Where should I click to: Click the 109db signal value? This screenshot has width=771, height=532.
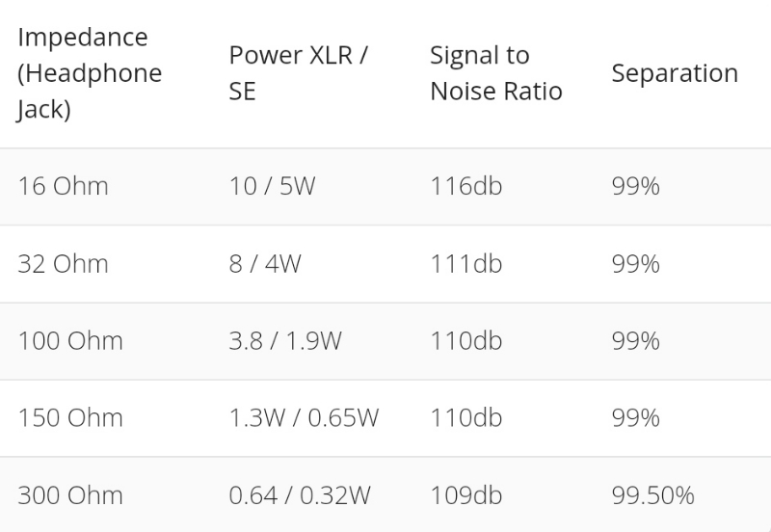pyautogui.click(x=465, y=495)
